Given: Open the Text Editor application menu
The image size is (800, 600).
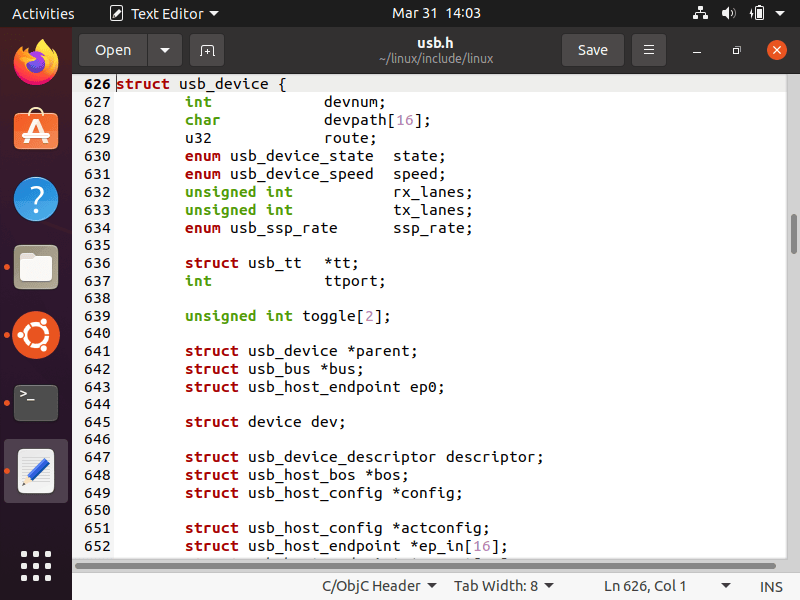Looking at the screenshot, I should click(164, 13).
